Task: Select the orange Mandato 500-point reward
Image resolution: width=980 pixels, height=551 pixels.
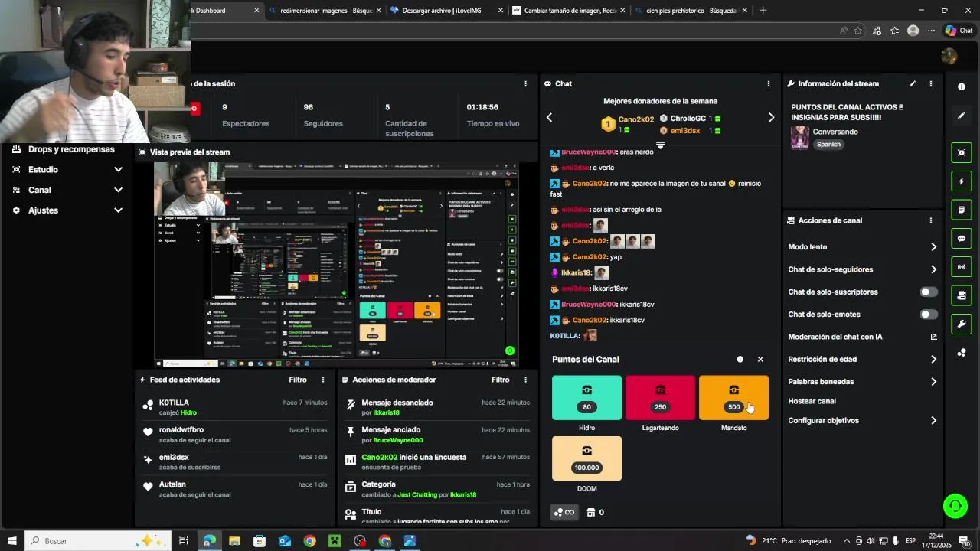Action: 733,397
